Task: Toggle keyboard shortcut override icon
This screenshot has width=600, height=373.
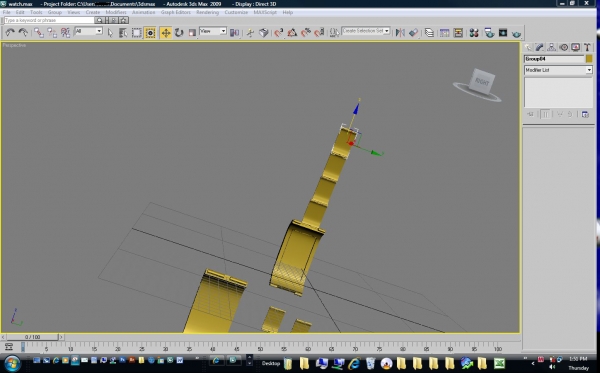Action: (x=264, y=33)
